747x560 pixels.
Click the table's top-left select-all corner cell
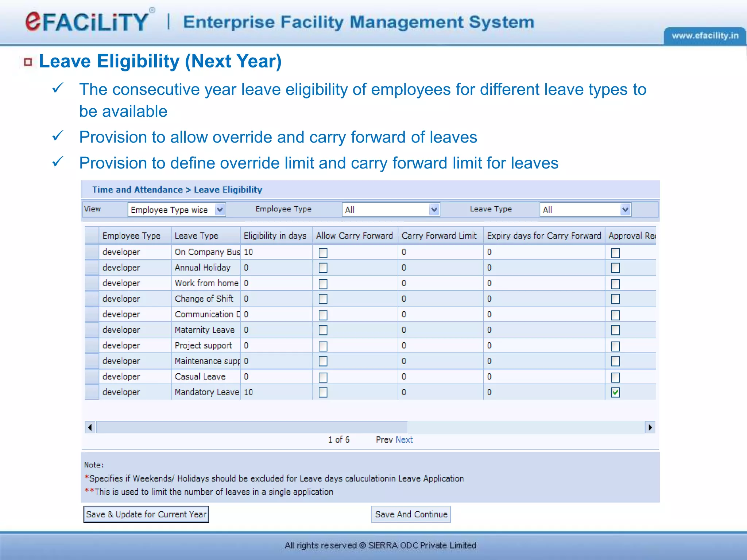pos(92,236)
